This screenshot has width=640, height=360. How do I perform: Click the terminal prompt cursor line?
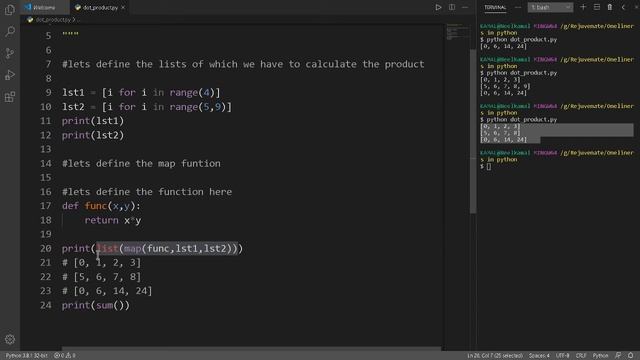point(486,166)
